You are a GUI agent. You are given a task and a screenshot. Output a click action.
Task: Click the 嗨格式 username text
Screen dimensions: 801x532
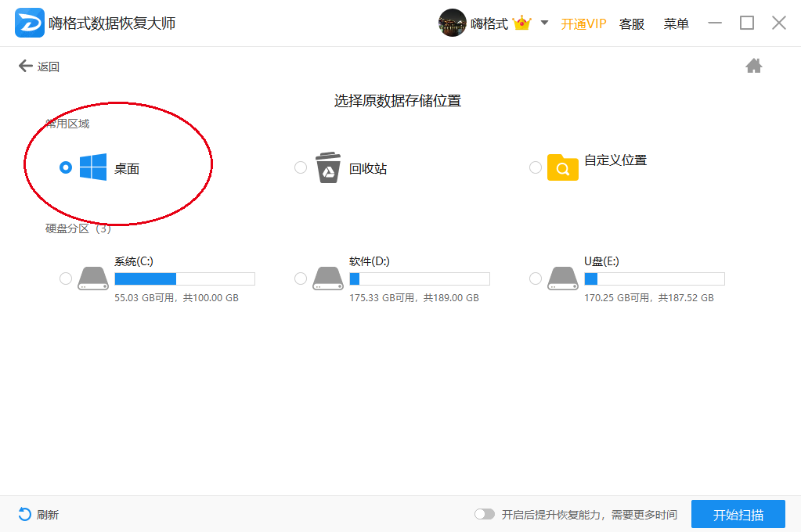(489, 24)
